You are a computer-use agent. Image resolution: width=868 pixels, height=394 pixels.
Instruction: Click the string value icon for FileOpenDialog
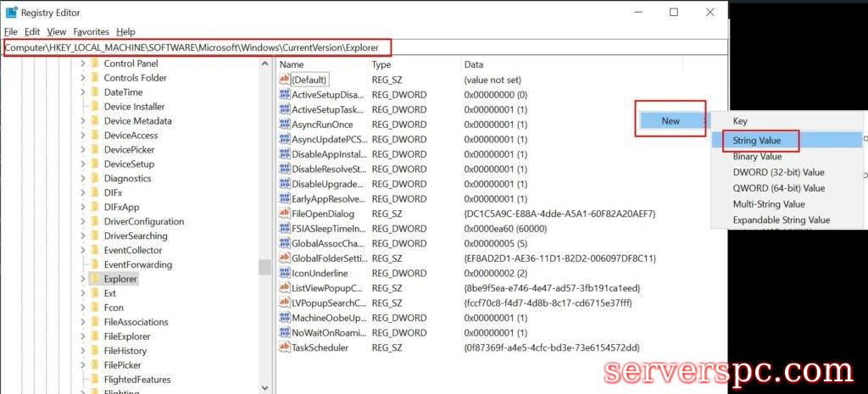pos(285,214)
